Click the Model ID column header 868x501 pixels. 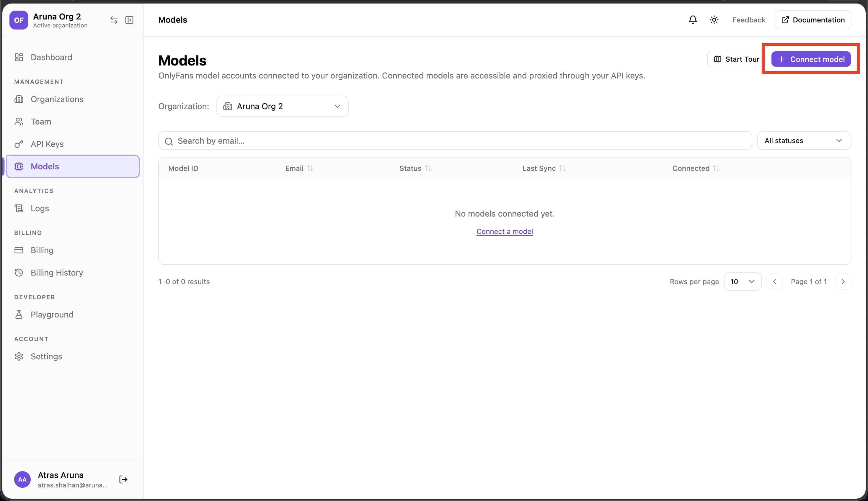pos(183,168)
